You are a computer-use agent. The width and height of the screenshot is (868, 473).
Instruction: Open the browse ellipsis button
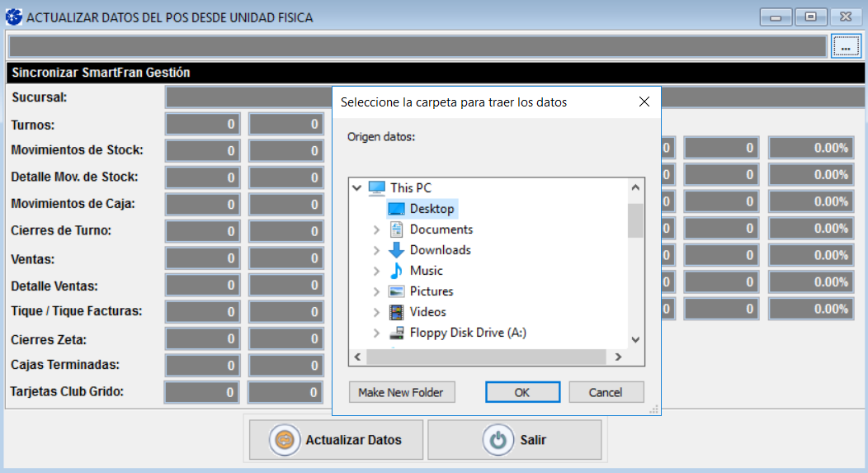[x=845, y=47]
